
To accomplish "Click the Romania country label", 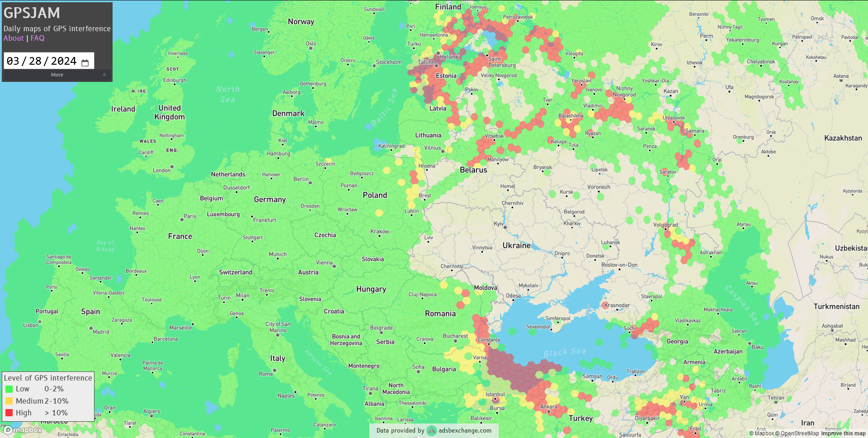I will 440,314.
